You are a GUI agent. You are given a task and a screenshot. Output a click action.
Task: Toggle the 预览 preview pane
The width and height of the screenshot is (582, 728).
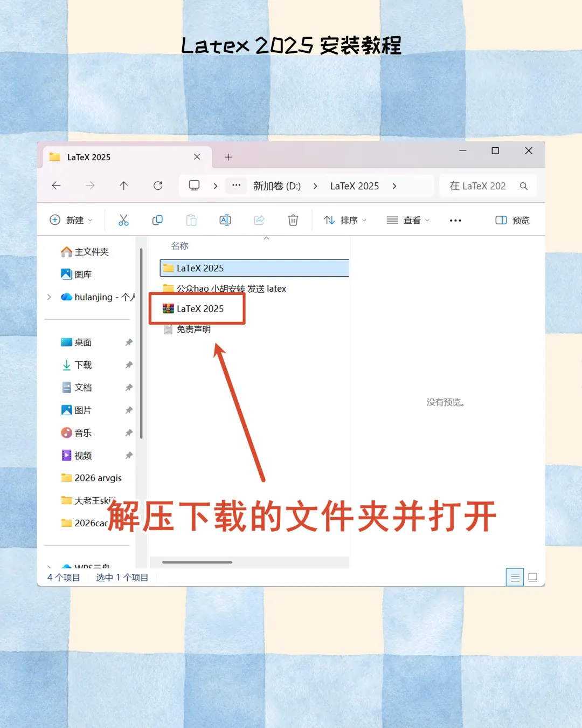(512, 220)
